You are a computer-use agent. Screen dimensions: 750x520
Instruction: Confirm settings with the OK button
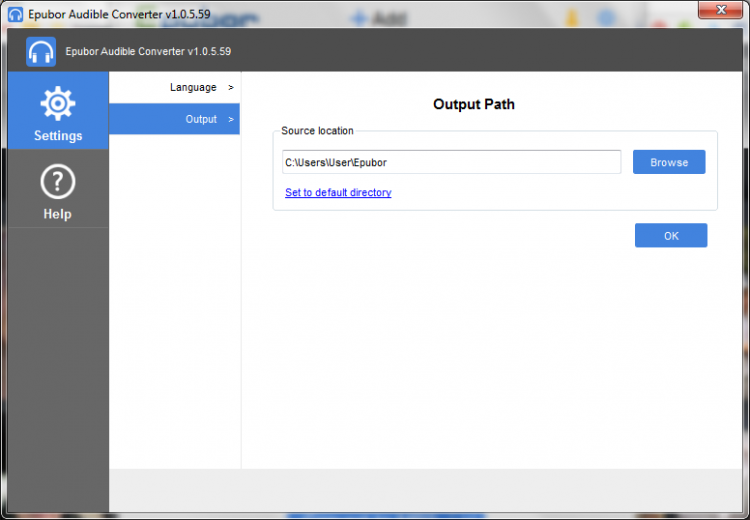[x=671, y=235]
